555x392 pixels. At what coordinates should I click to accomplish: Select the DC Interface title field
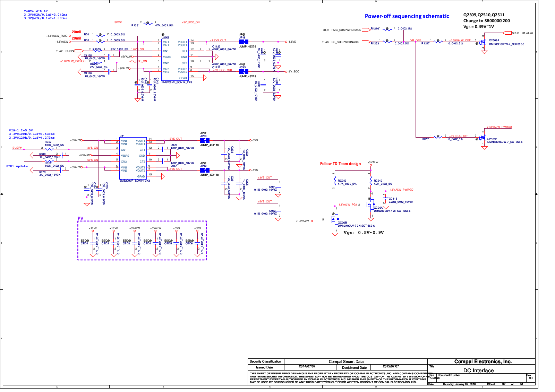point(478,371)
